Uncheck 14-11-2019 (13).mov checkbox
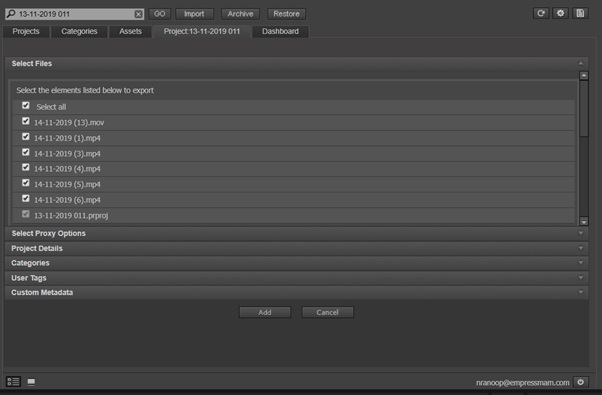The image size is (602, 395). (x=26, y=121)
